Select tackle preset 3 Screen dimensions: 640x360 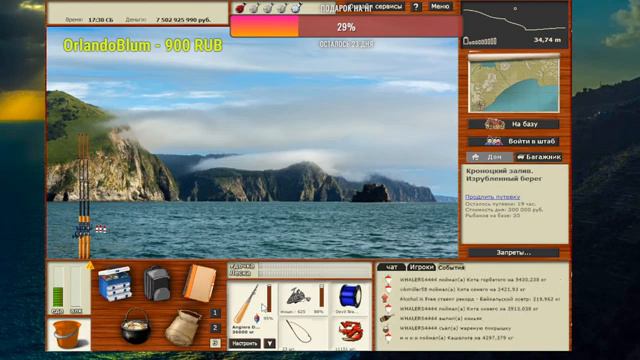(216, 343)
